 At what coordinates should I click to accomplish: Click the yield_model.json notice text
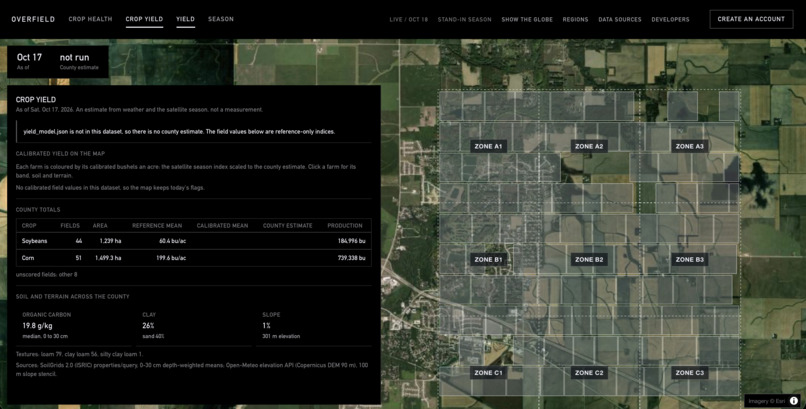(179, 132)
